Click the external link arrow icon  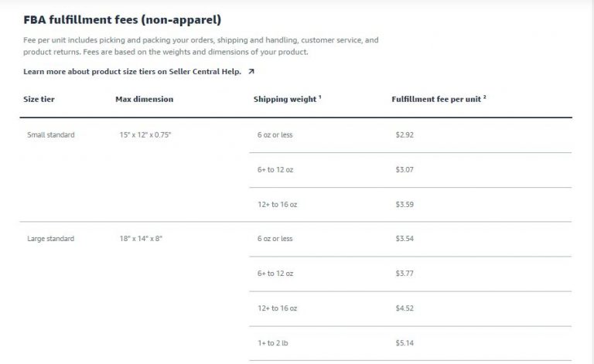(x=251, y=72)
